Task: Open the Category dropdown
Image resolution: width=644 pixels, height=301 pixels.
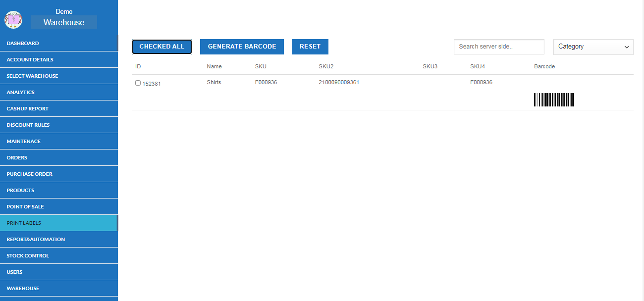Action: coord(593,47)
